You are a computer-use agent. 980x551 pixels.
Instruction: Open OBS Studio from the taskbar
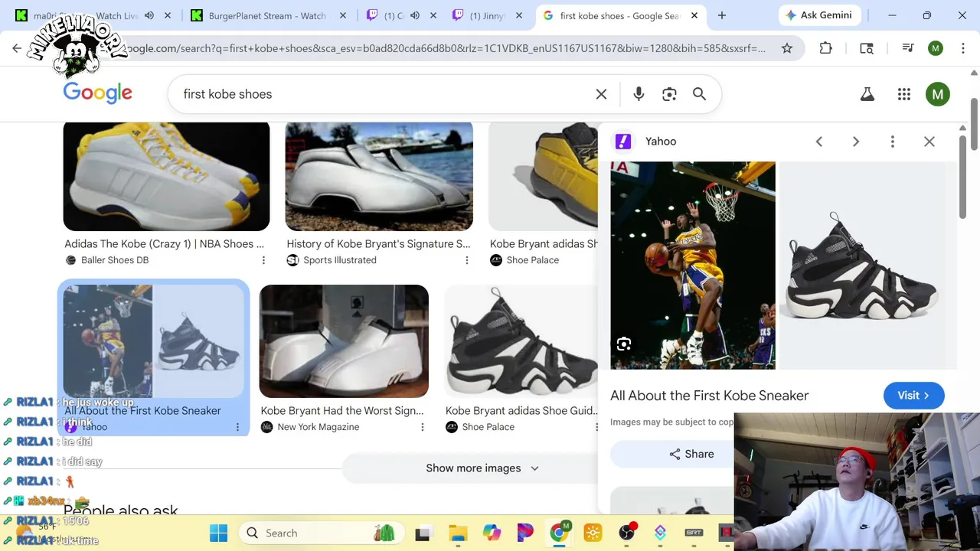point(627,533)
